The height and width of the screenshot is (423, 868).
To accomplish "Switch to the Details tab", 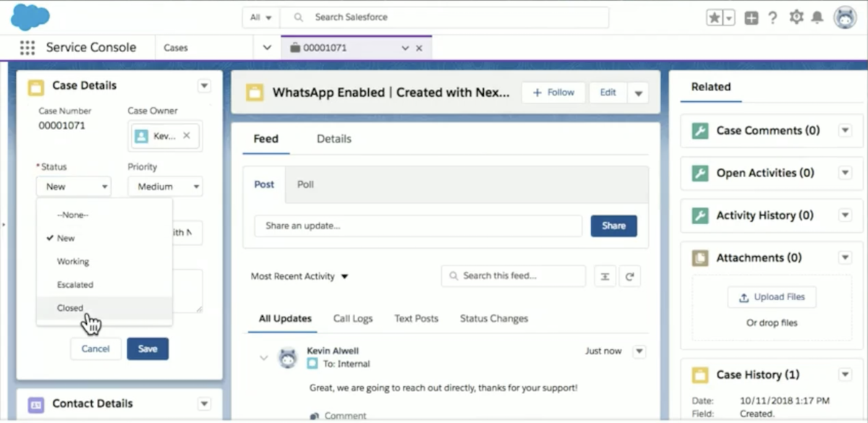I will [x=334, y=139].
